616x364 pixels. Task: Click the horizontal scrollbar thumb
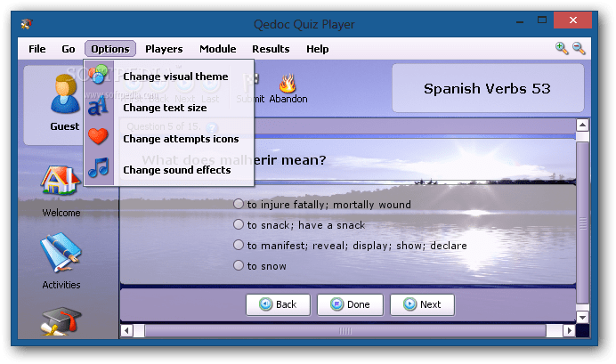pos(345,330)
